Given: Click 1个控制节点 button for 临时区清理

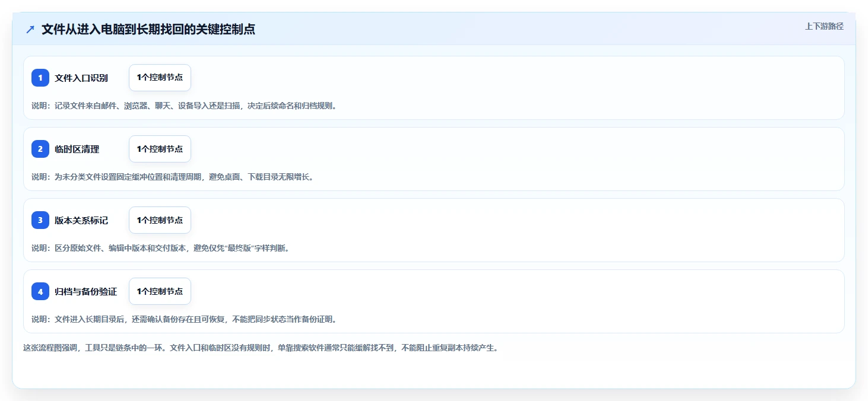Looking at the screenshot, I should coord(160,149).
